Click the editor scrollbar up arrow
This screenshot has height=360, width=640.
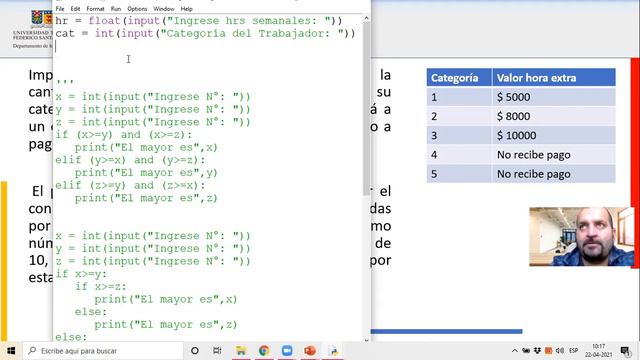tap(366, 18)
